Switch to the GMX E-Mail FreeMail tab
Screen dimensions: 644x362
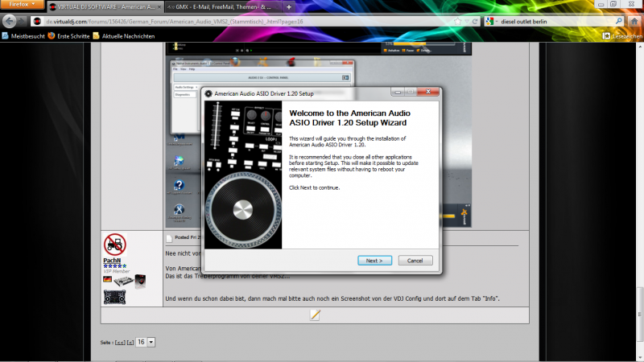(222, 7)
